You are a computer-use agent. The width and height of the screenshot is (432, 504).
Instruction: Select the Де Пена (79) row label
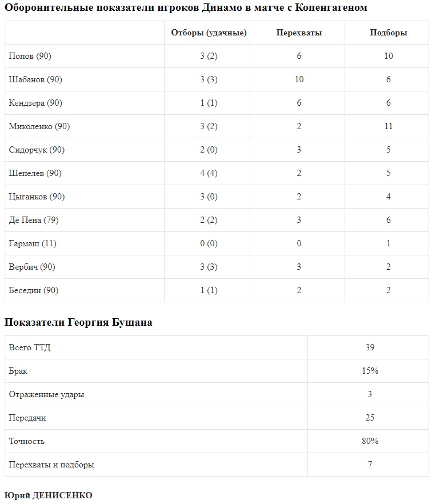[34, 220]
